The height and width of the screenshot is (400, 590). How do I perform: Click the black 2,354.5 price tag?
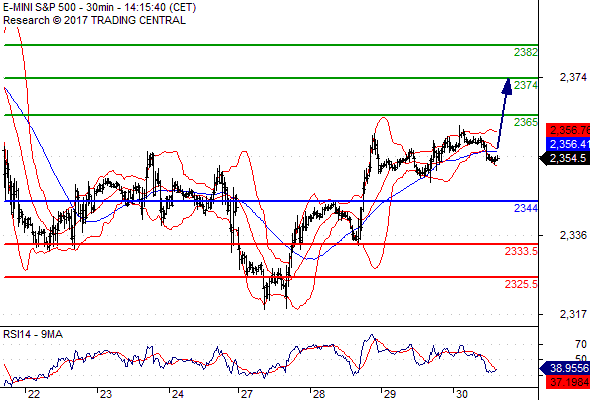coord(565,158)
